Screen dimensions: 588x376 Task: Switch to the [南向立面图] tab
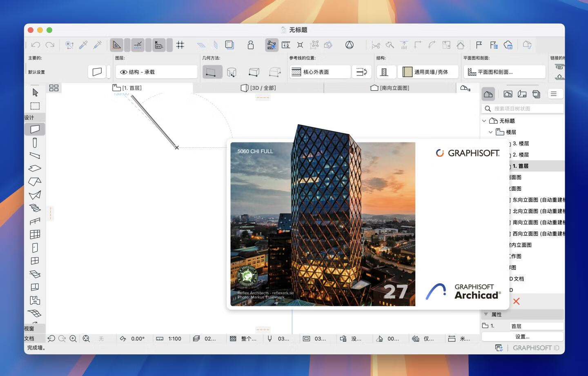390,88
